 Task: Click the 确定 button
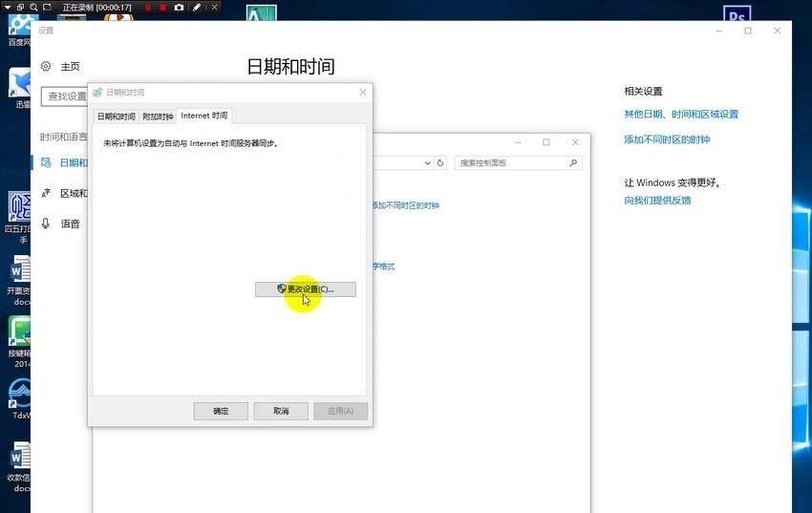(x=221, y=411)
